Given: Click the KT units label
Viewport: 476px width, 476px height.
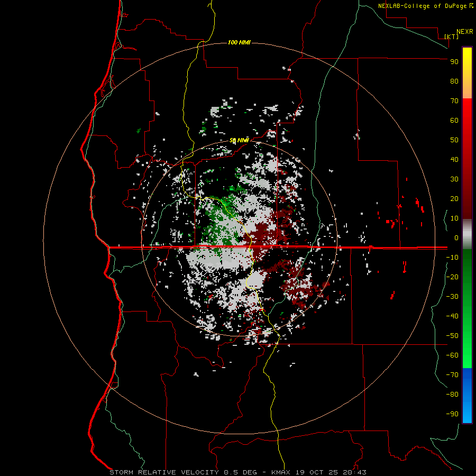Looking at the screenshot, I should pos(452,36).
